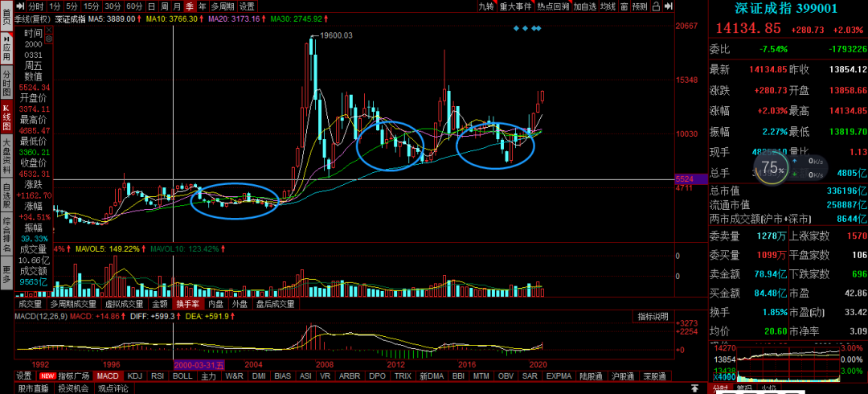The image size is (868, 394).
Task: Open 重大事件 button
Action: click(515, 6)
